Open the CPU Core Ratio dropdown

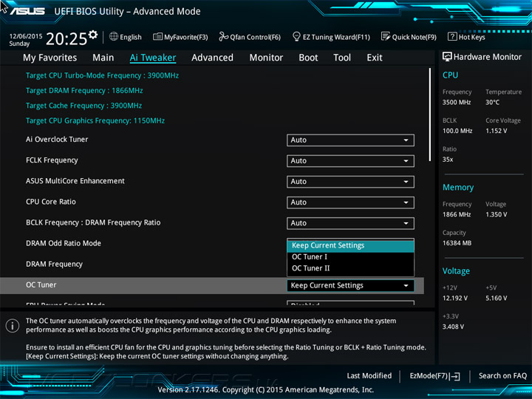(350, 202)
